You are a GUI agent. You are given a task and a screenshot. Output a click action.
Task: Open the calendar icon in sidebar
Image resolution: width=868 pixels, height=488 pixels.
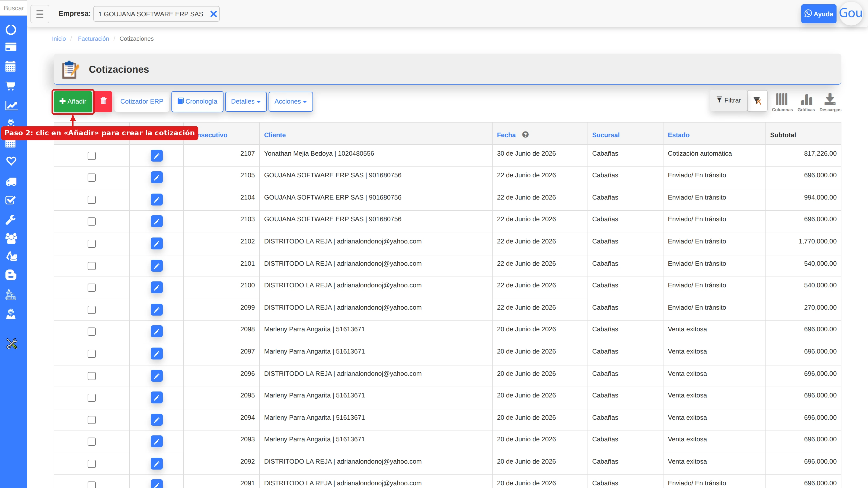point(11,66)
